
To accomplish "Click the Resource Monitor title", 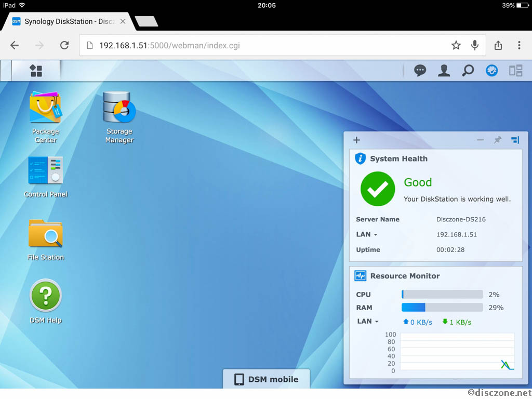I will [405, 276].
